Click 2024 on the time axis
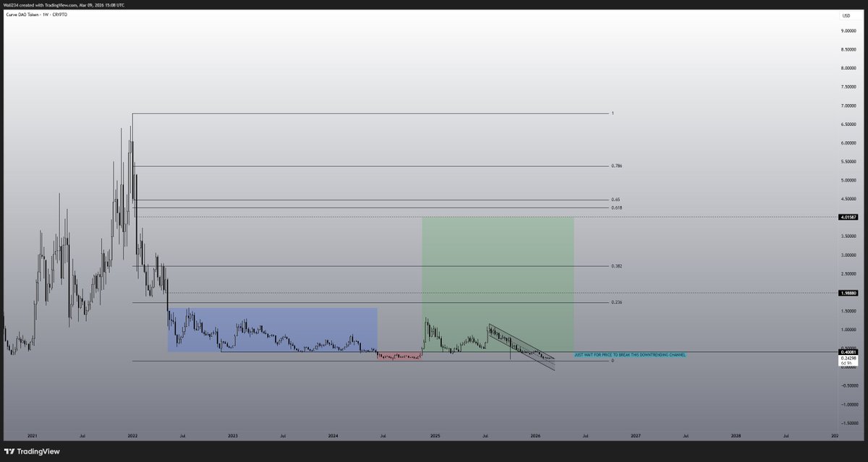Screen dimensions: 868x462 click(333, 436)
